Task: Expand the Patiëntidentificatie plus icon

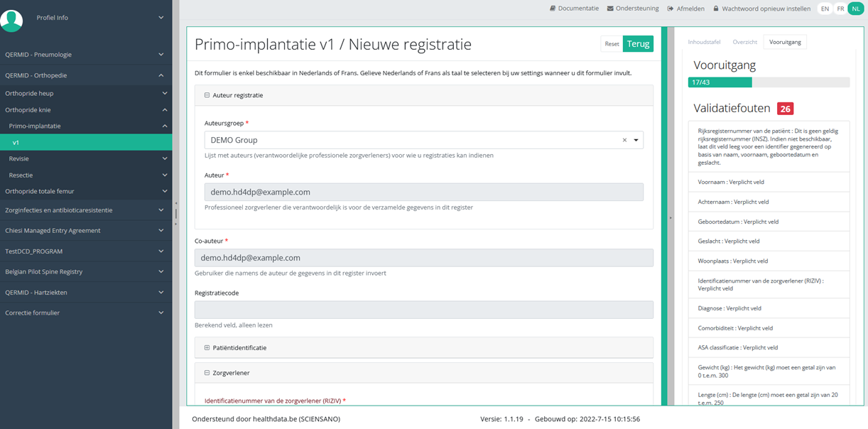Action: (207, 348)
